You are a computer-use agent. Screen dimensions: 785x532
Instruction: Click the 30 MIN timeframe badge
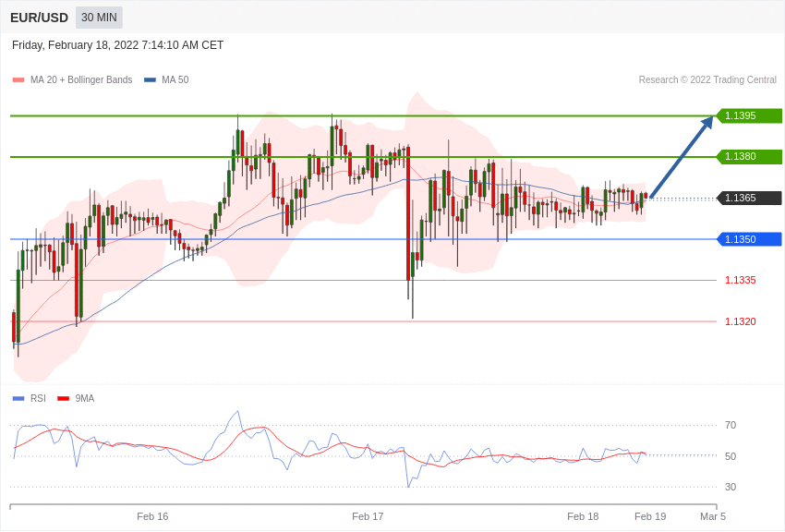tap(99, 18)
